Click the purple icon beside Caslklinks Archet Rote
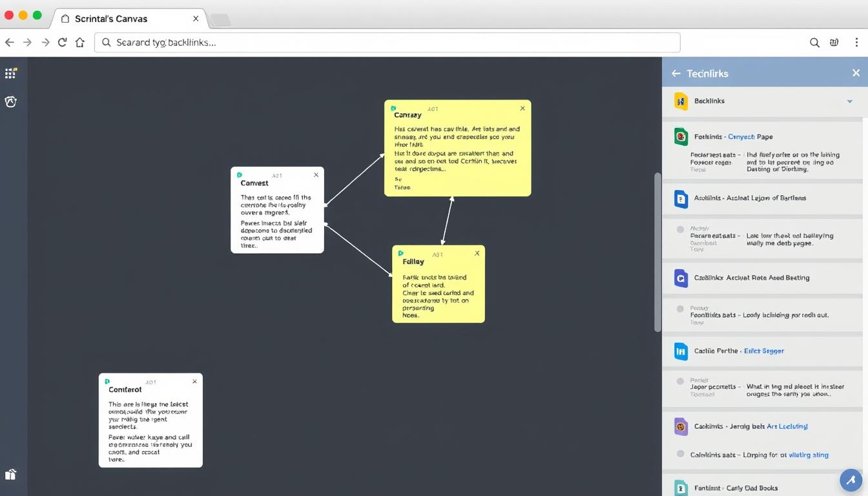 [x=681, y=278]
